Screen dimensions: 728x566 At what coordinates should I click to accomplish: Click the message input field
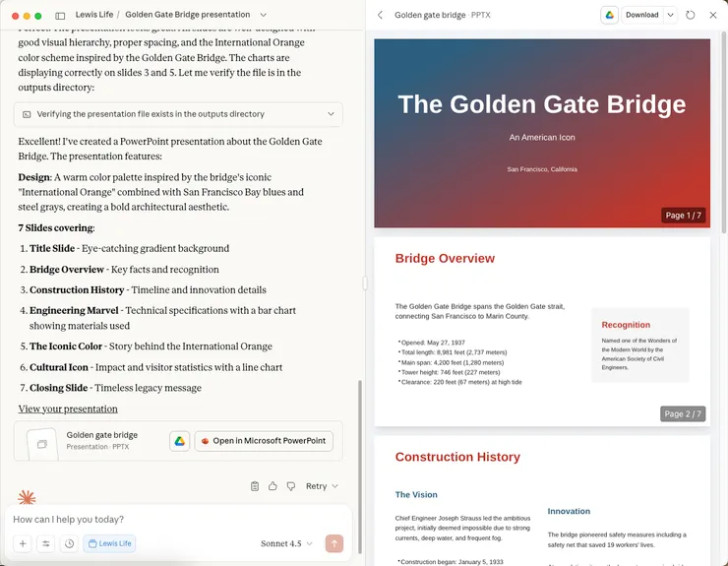(177, 519)
